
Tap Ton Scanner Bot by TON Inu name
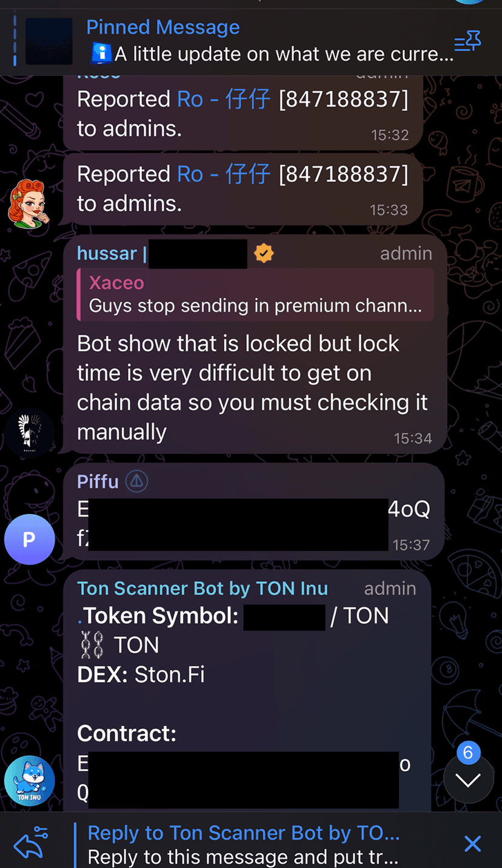(202, 588)
